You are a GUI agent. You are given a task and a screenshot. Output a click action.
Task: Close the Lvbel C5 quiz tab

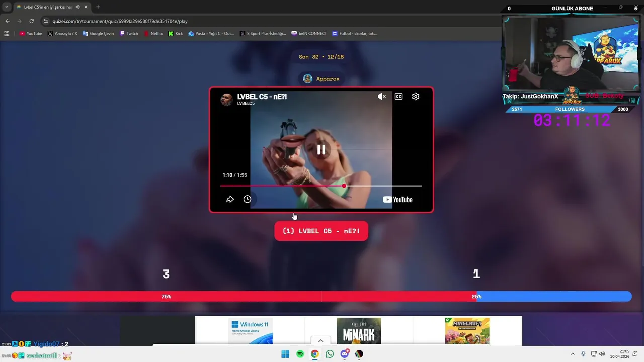(x=87, y=7)
